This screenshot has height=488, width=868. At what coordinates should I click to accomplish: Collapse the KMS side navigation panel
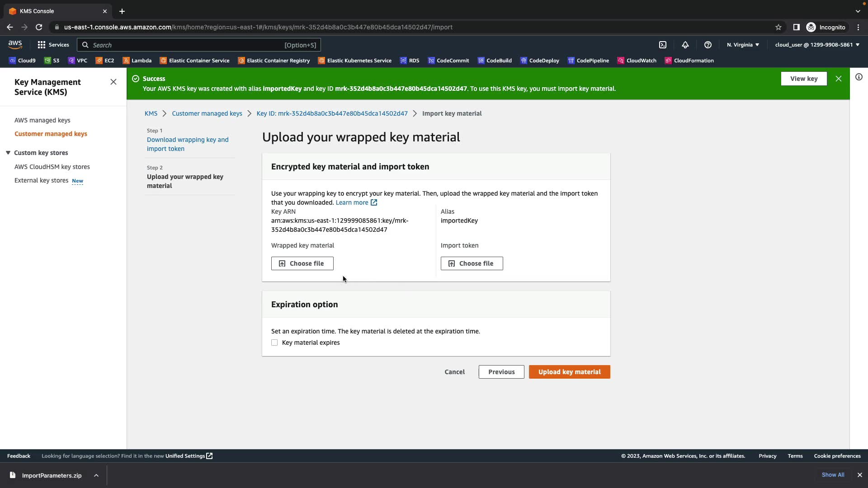(113, 82)
